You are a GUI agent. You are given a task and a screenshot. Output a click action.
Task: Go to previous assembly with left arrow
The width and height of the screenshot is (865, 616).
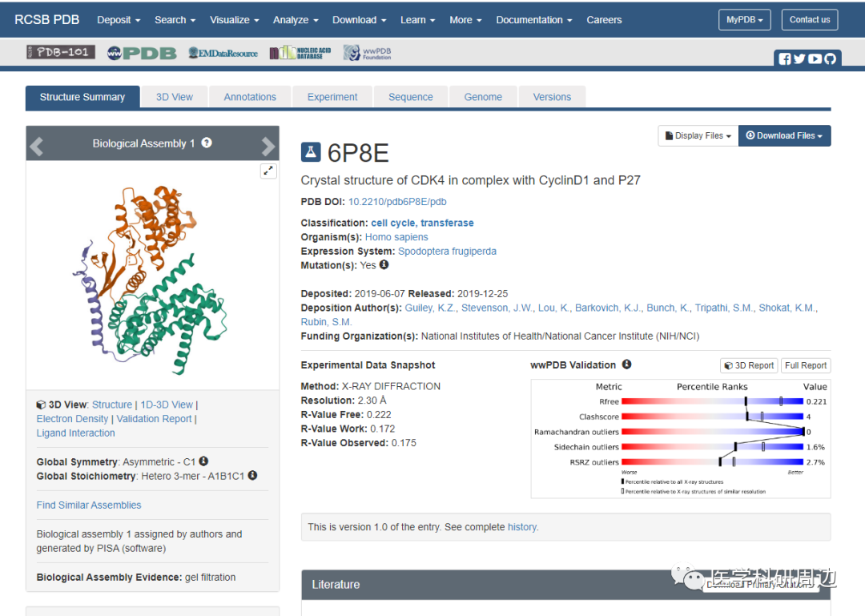pyautogui.click(x=37, y=146)
